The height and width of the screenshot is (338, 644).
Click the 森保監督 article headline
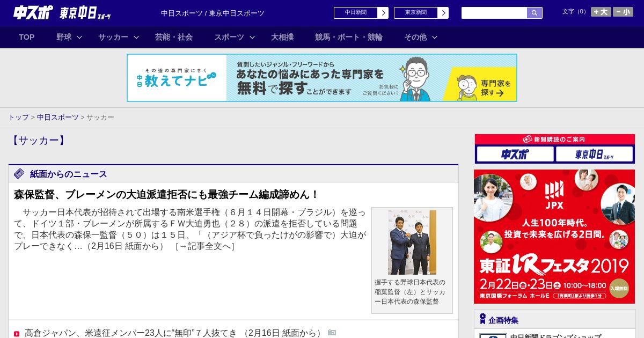[167, 195]
